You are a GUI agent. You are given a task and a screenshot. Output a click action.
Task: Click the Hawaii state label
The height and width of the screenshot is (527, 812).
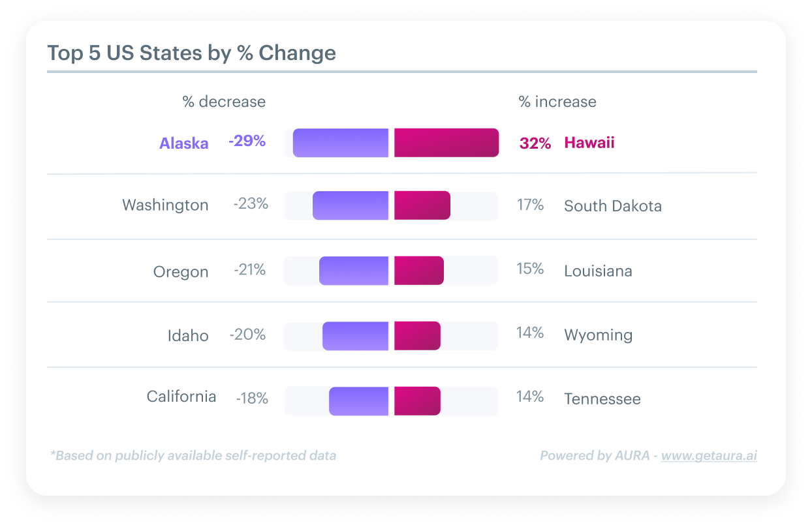[x=589, y=143]
